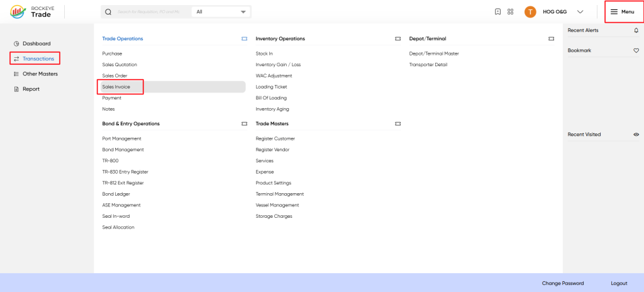Open Payment under Trade Operations
The height and width of the screenshot is (292, 644).
coord(112,98)
